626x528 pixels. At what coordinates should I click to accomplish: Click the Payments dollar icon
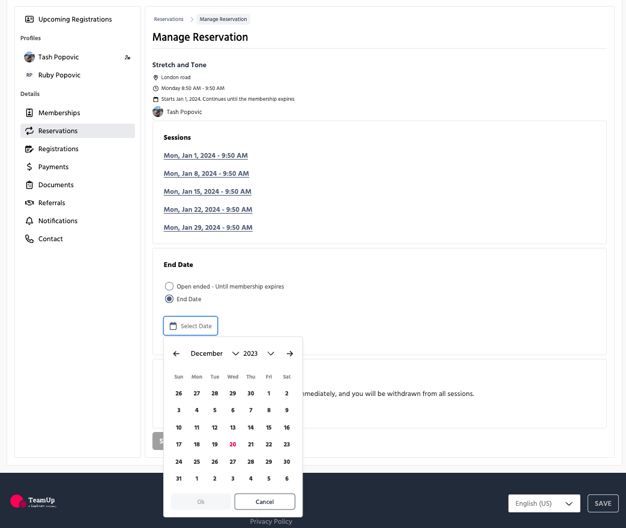pos(29,167)
